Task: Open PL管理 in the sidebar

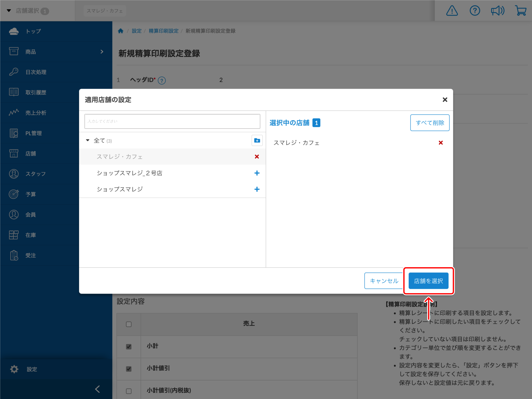Action: coord(40,133)
